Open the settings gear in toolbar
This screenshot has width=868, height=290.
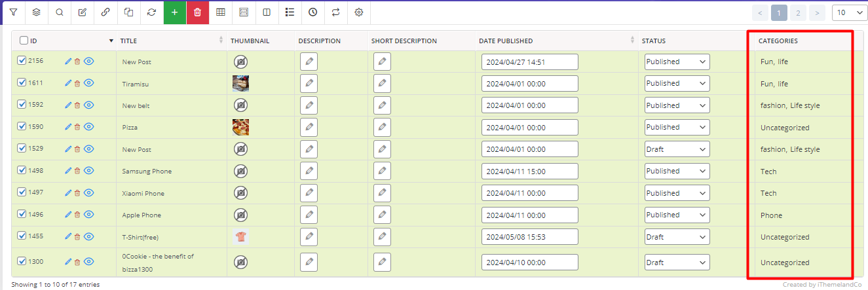pos(358,12)
